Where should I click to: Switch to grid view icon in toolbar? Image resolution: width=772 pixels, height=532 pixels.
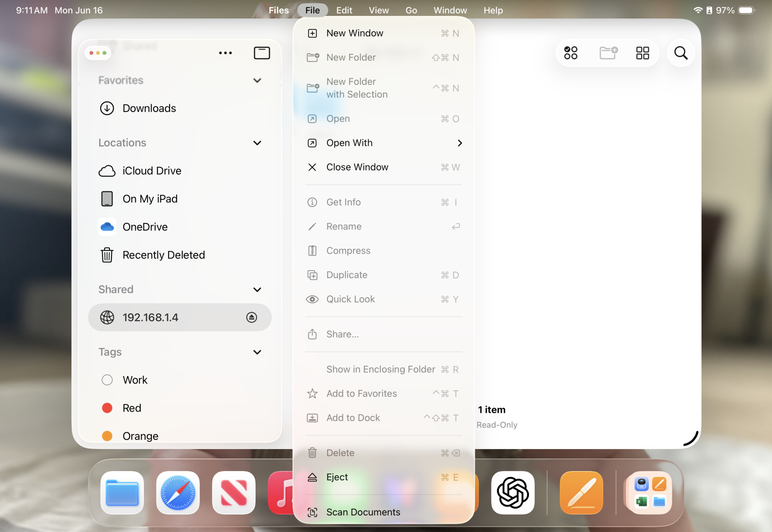[x=642, y=53]
